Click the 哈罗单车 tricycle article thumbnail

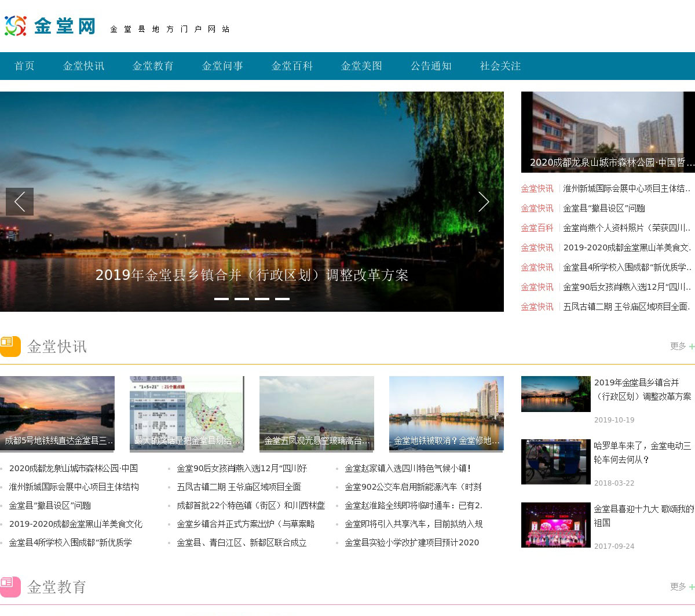pyautogui.click(x=555, y=462)
